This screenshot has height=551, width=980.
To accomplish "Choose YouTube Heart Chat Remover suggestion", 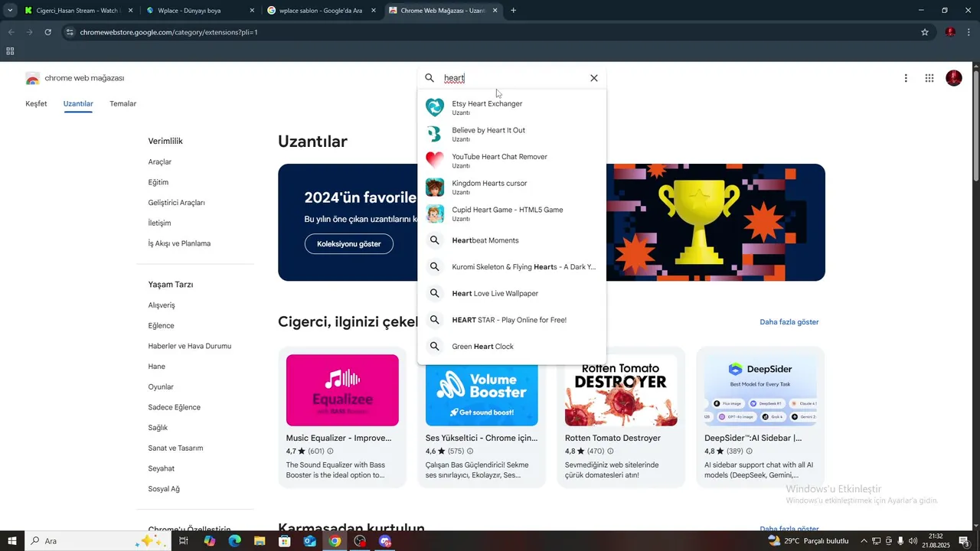I will coord(511,161).
